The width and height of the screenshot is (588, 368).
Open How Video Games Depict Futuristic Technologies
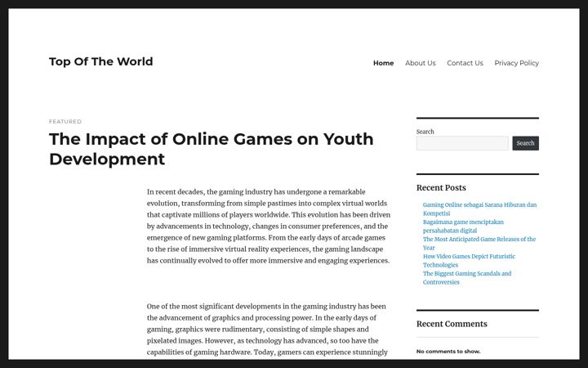pyautogui.click(x=469, y=261)
